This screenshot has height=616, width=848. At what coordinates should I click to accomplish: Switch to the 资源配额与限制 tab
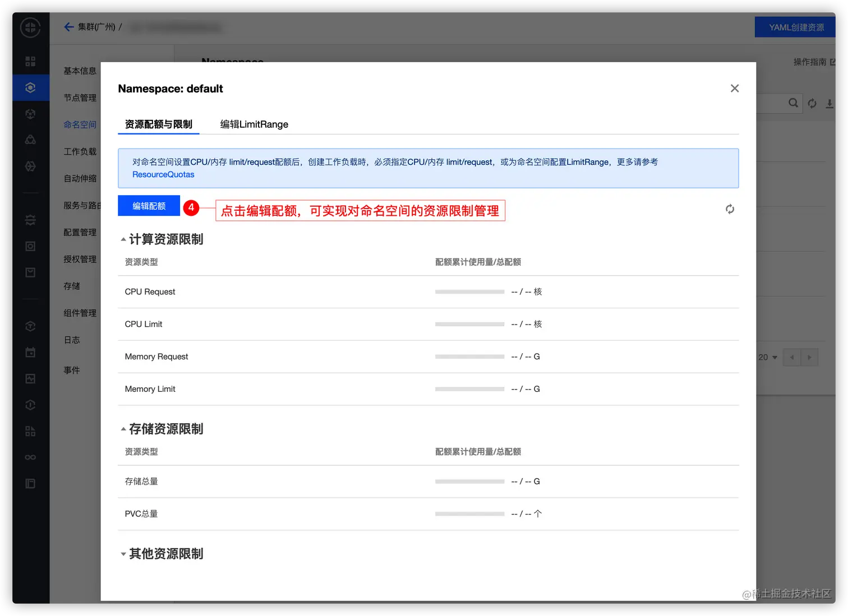click(159, 124)
